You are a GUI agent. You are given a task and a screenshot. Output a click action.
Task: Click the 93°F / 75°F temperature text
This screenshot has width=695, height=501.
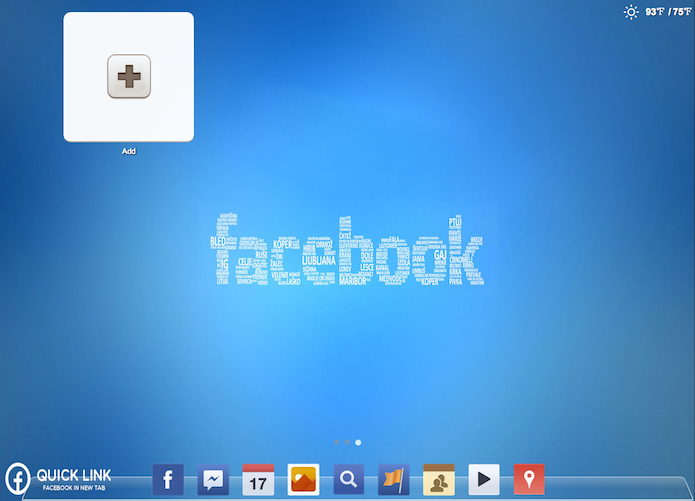coord(668,12)
